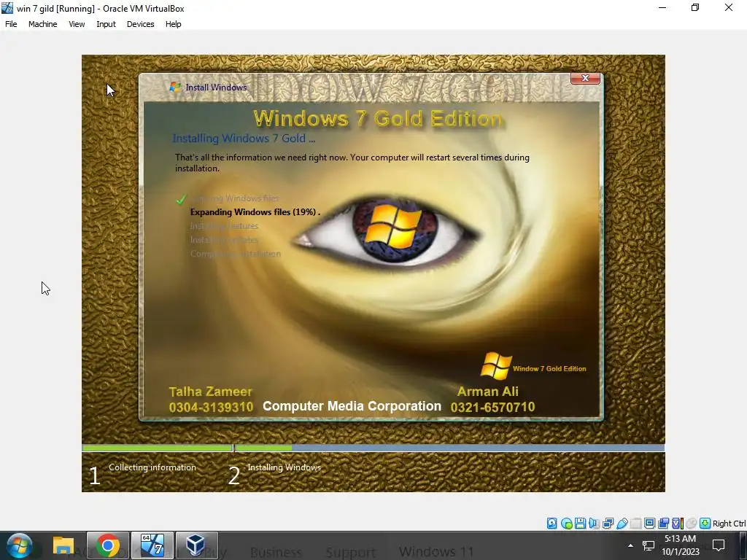747x560 pixels.
Task: Click the small Window 7 Gold Edition logo
Action: 533,366
